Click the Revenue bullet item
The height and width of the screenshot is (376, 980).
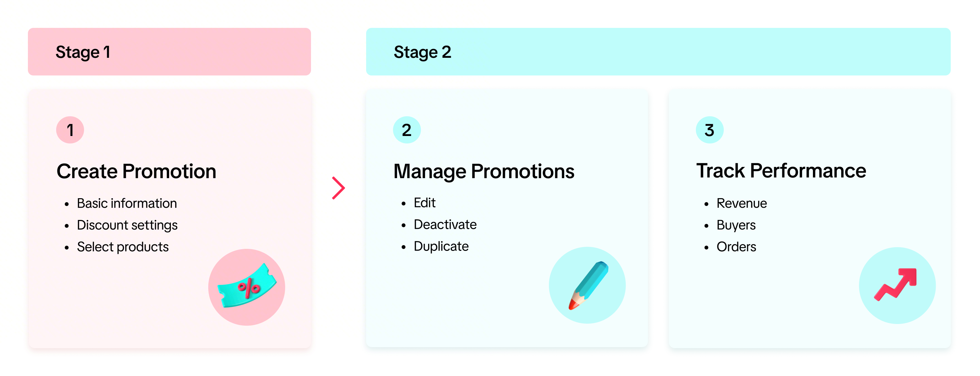tap(741, 203)
